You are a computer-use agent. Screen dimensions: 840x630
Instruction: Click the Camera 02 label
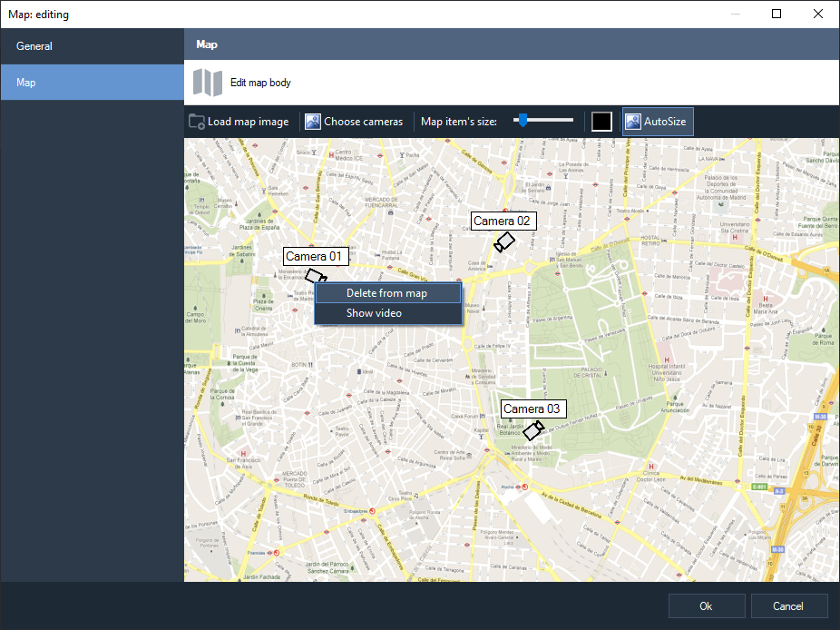[x=502, y=221]
